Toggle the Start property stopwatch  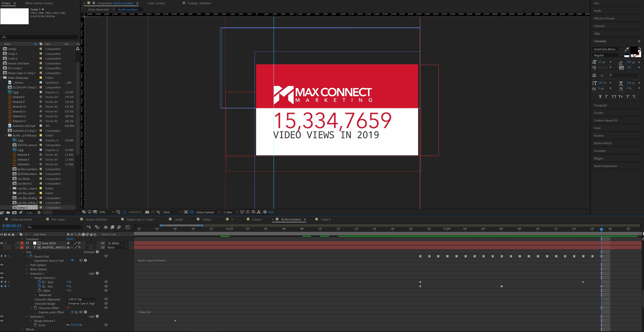pyautogui.click(x=39, y=282)
